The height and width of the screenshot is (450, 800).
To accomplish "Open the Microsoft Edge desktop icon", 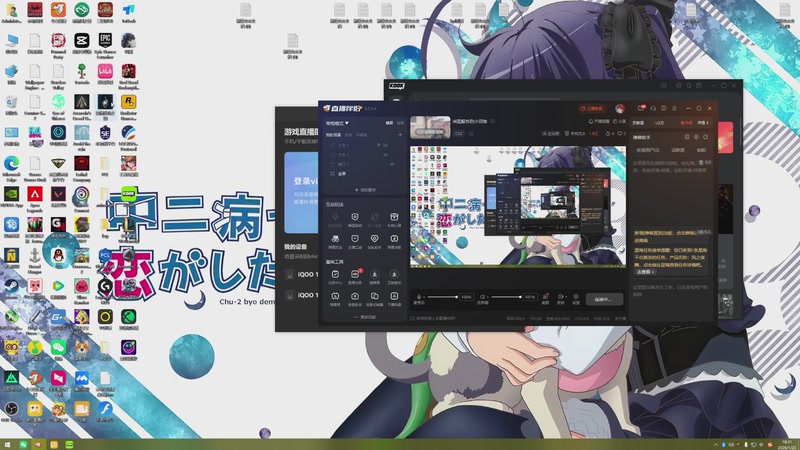I will pos(11,168).
